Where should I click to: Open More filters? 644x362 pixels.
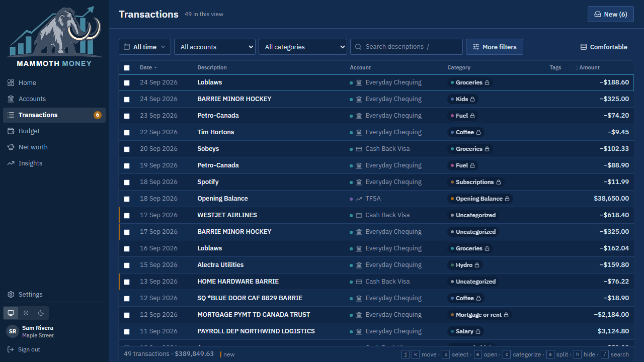click(x=495, y=47)
